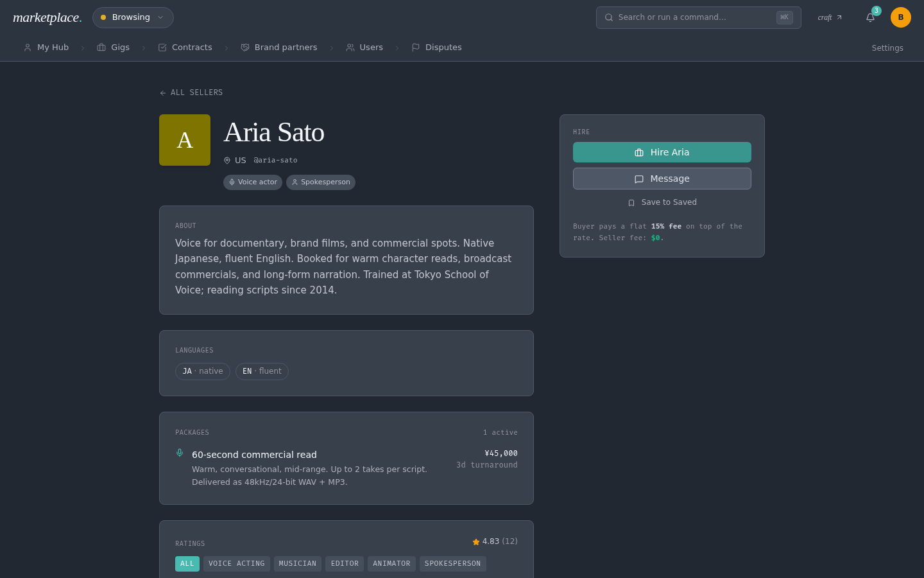Click the Spokesperson tag under the name
The image size is (924, 578).
(321, 182)
